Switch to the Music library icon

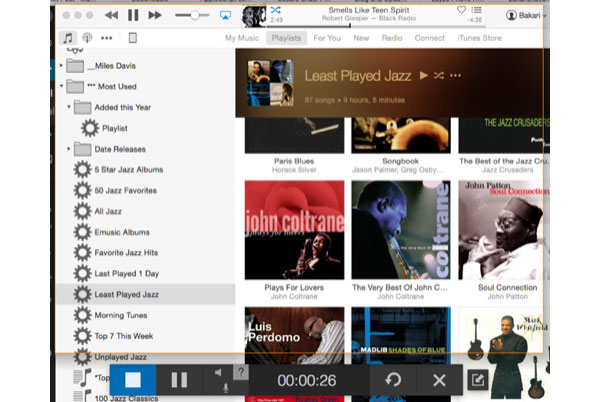(68, 38)
